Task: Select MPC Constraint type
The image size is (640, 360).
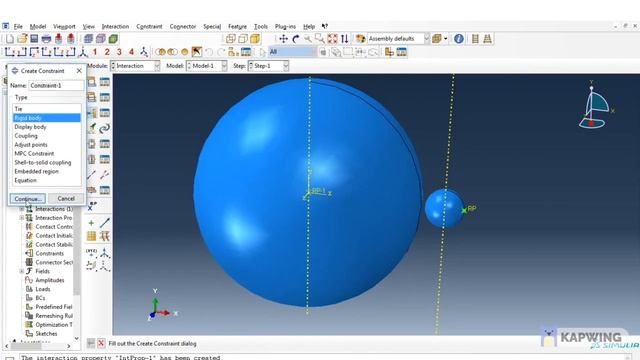Action: tap(47, 153)
